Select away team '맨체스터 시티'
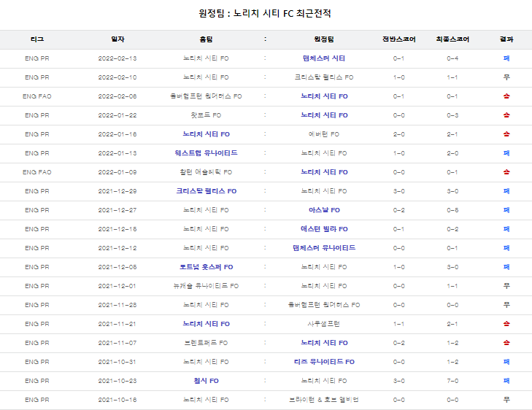Image resolution: width=532 pixels, height=410 pixels. [324, 58]
